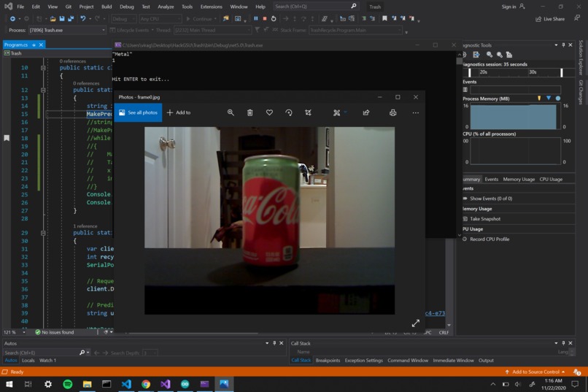588x392 pixels.
Task: Open Exception Settings tab
Action: point(364,360)
